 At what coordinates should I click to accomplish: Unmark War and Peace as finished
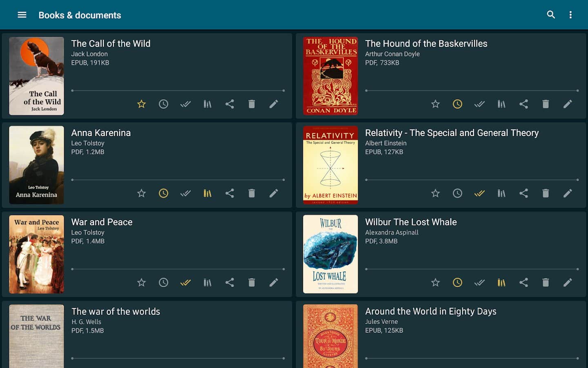pos(185,283)
